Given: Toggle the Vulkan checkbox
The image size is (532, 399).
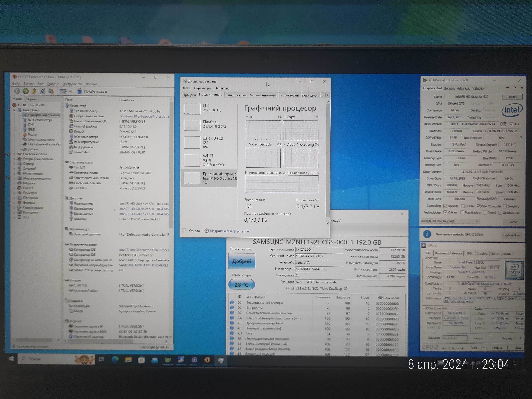Looking at the screenshot, I should (445, 212).
